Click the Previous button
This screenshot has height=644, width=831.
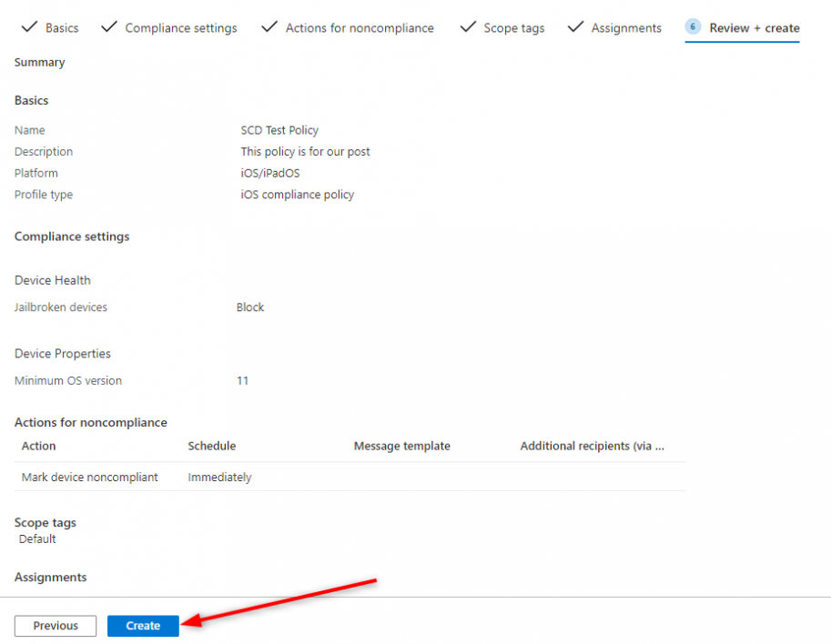click(55, 626)
